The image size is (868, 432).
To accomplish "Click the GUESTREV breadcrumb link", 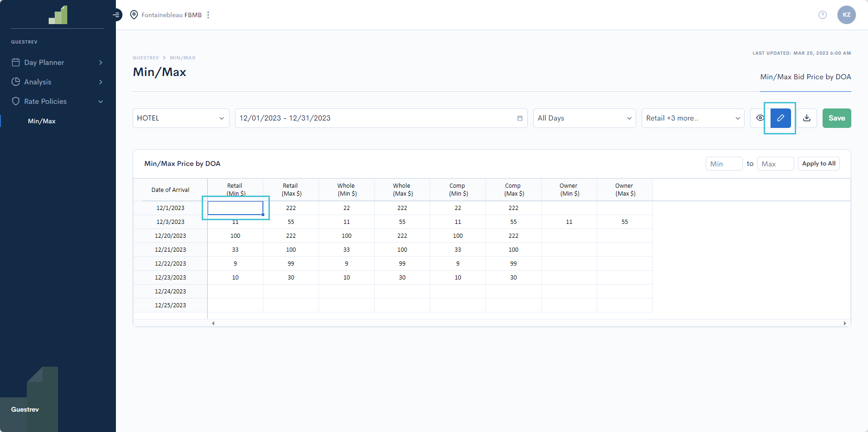I will coord(146,58).
